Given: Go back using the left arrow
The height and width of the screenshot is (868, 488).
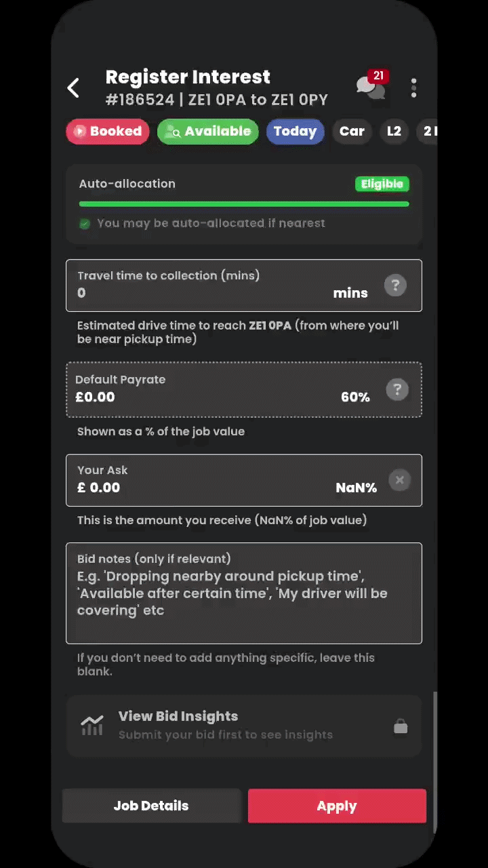Looking at the screenshot, I should (73, 87).
